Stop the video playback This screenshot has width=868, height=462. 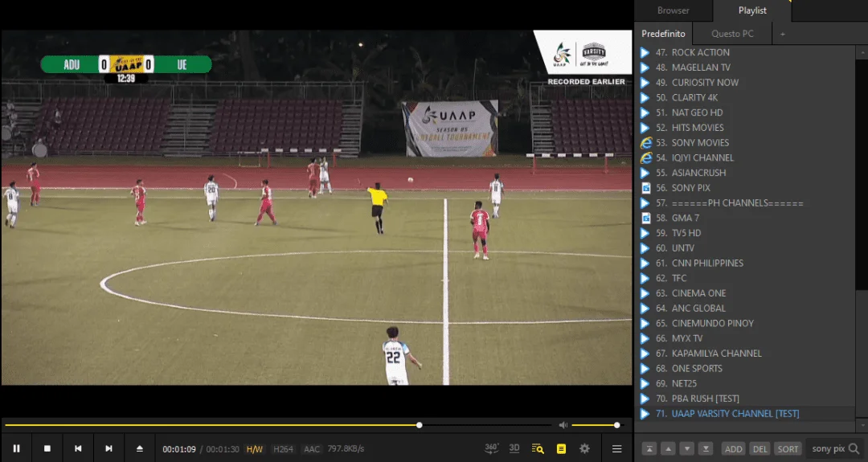point(47,448)
